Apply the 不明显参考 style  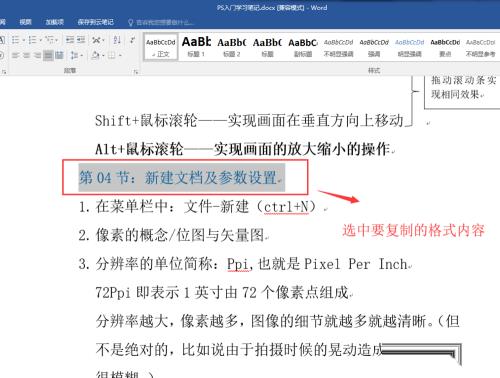click(x=481, y=47)
